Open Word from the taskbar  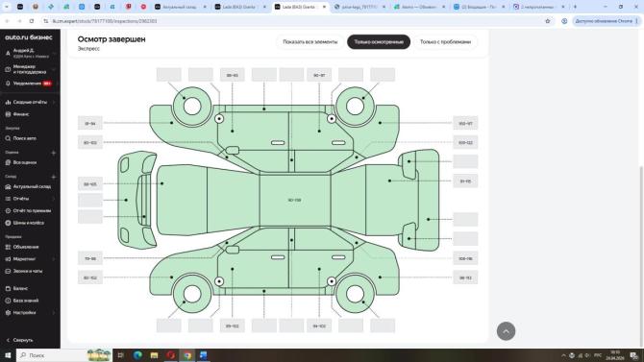point(204,355)
